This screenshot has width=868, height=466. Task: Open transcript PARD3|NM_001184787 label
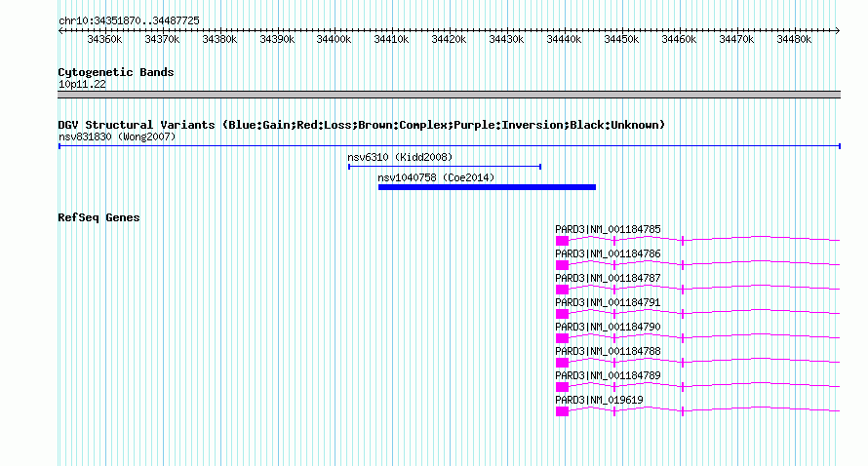tap(608, 278)
